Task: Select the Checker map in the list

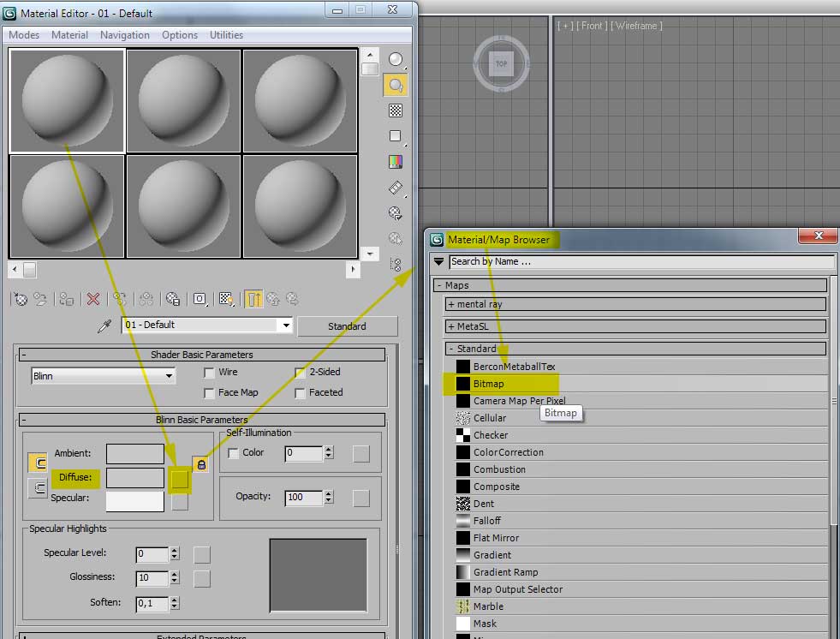Action: [x=641, y=435]
